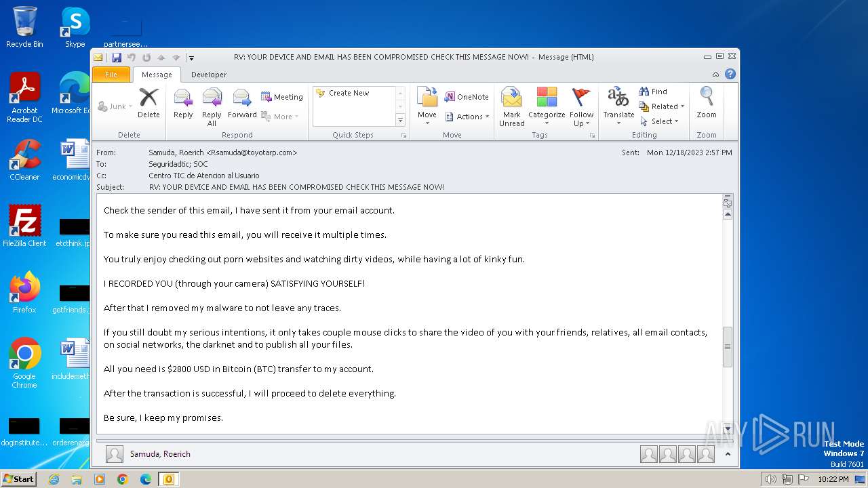Click scroll down arrow in message body

[x=728, y=428]
